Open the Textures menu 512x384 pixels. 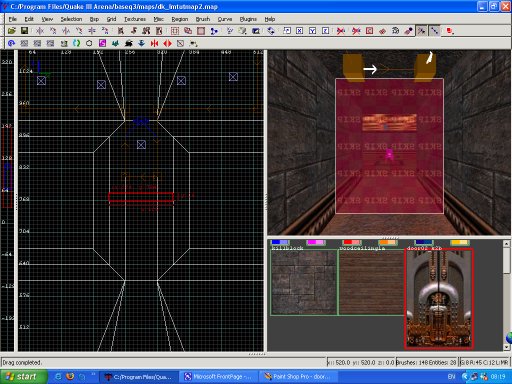pos(135,19)
